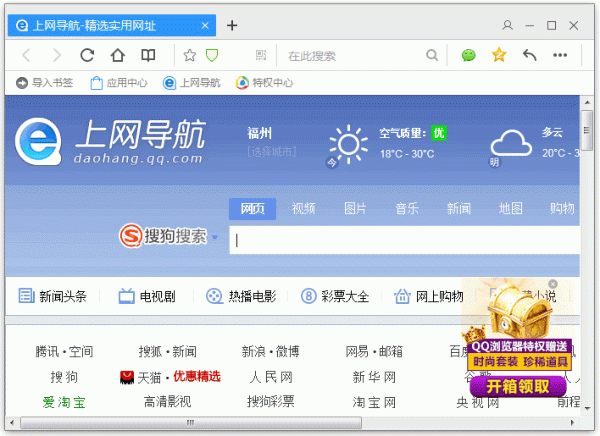Switch to the 视频 search tab
Viewport: 600px width, 436px height.
[303, 209]
